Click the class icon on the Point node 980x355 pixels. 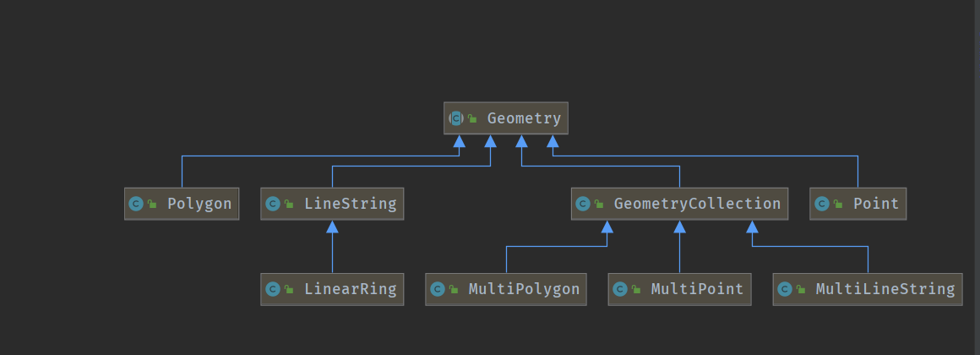pos(821,204)
